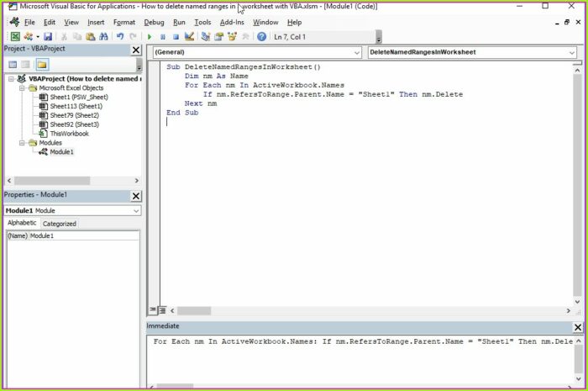Screen dimensions: 588x391
Task: Open Properties Window toolbar icon
Action: pyautogui.click(x=219, y=37)
